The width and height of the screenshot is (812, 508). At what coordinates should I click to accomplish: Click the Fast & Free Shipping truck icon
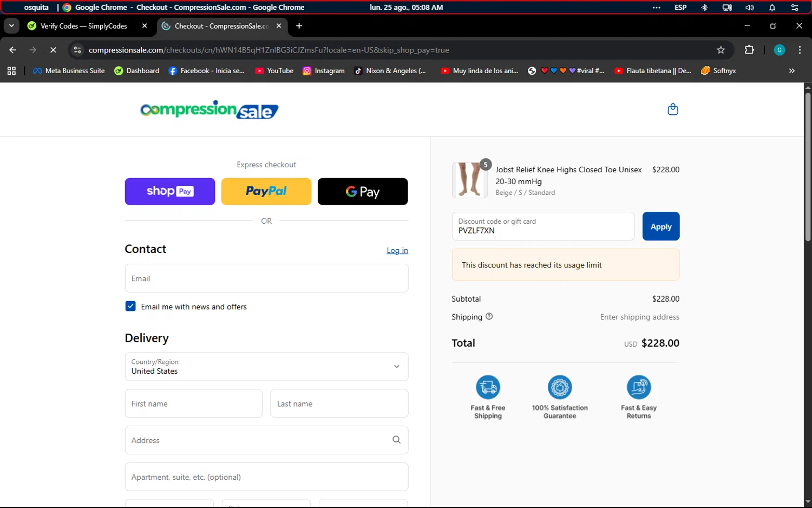click(488, 387)
